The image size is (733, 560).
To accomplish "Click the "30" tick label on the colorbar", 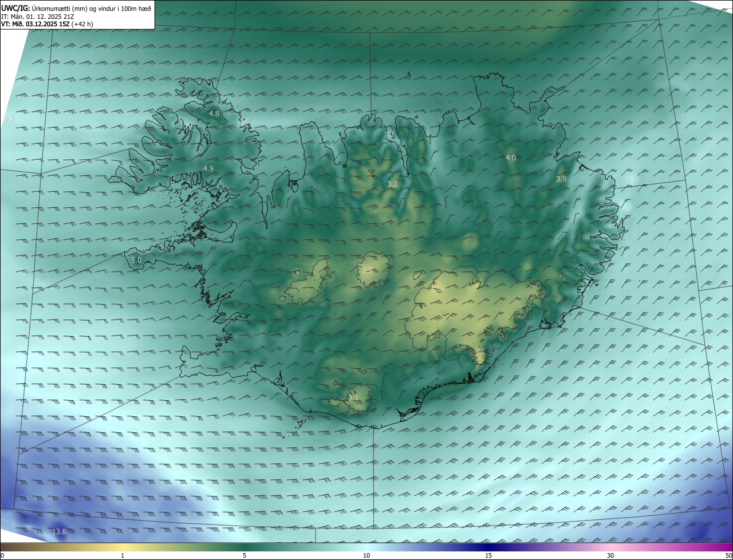I will (x=610, y=555).
